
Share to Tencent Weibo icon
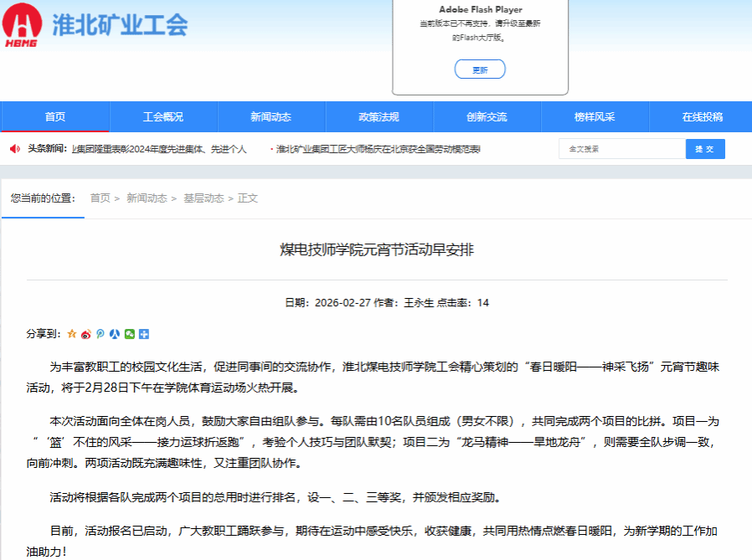coord(100,334)
